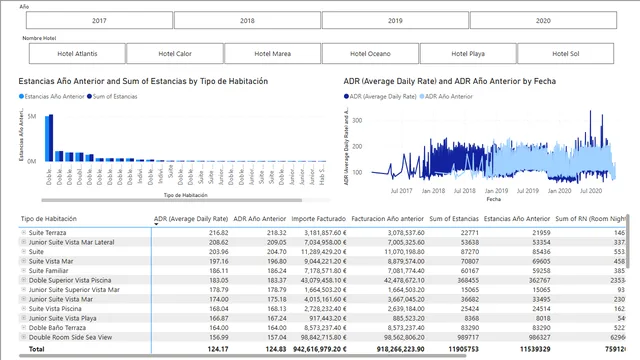Click the Estancias Año Anterior column header
Image resolution: width=640 pixels, height=360 pixels.
tap(517, 219)
